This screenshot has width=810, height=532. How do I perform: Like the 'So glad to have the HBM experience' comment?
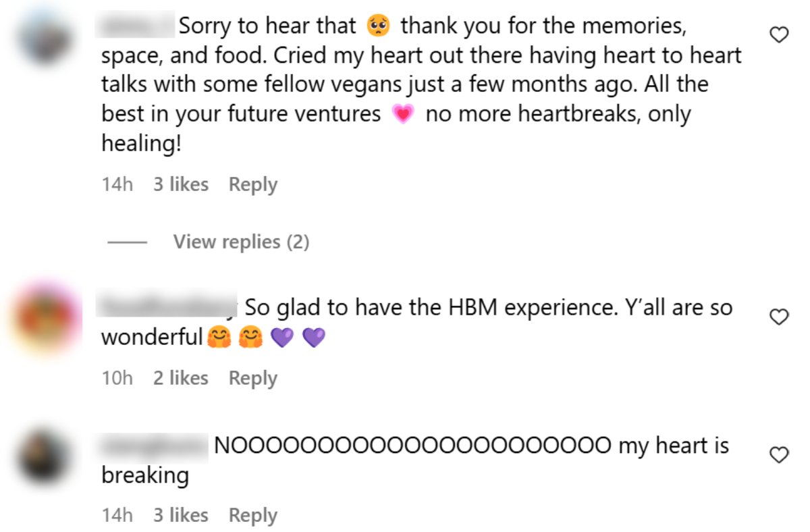click(x=779, y=317)
